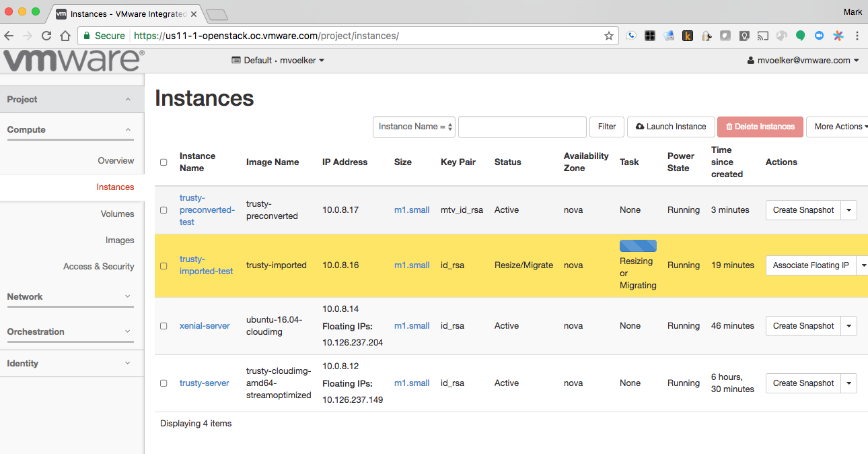Bookmark this page with star icon
The image size is (868, 454).
click(x=609, y=36)
